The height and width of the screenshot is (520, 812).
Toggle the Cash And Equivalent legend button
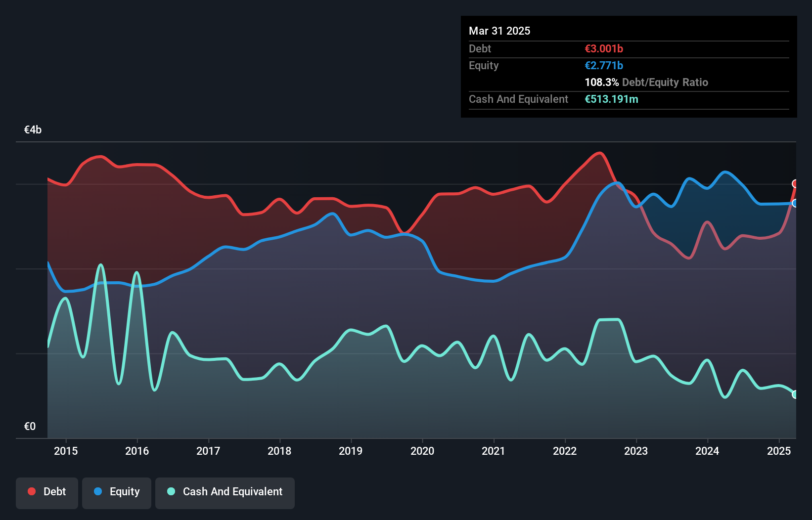pyautogui.click(x=225, y=493)
